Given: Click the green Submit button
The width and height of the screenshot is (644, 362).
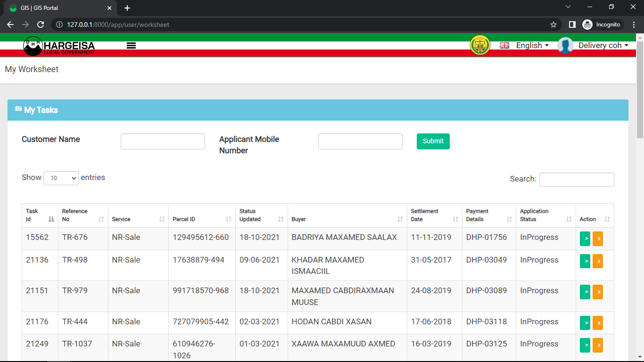Looking at the screenshot, I should pyautogui.click(x=433, y=141).
